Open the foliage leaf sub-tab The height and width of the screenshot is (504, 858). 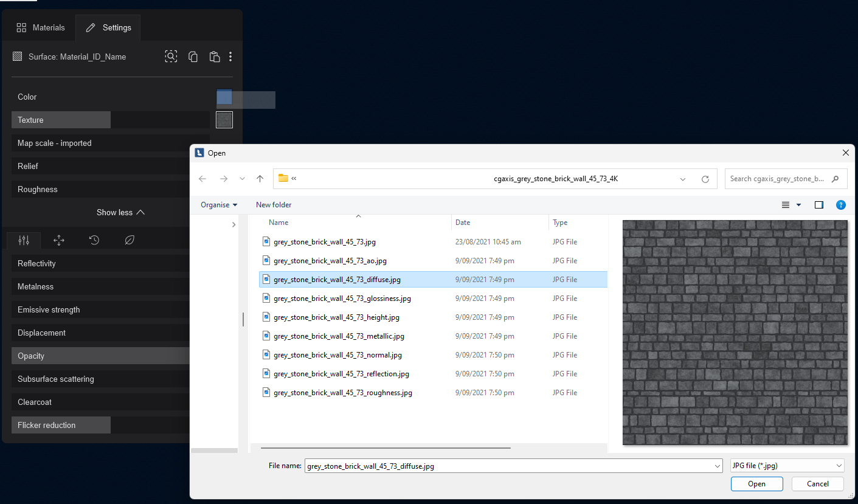tap(130, 240)
